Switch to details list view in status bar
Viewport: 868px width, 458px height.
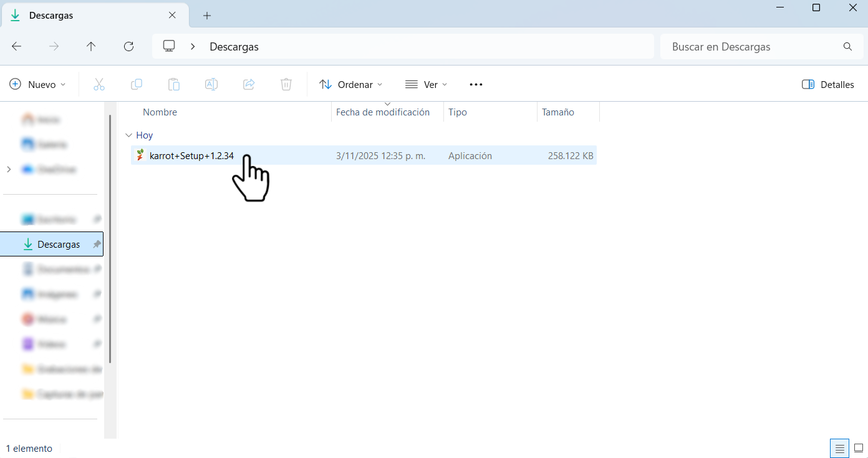pos(840,448)
